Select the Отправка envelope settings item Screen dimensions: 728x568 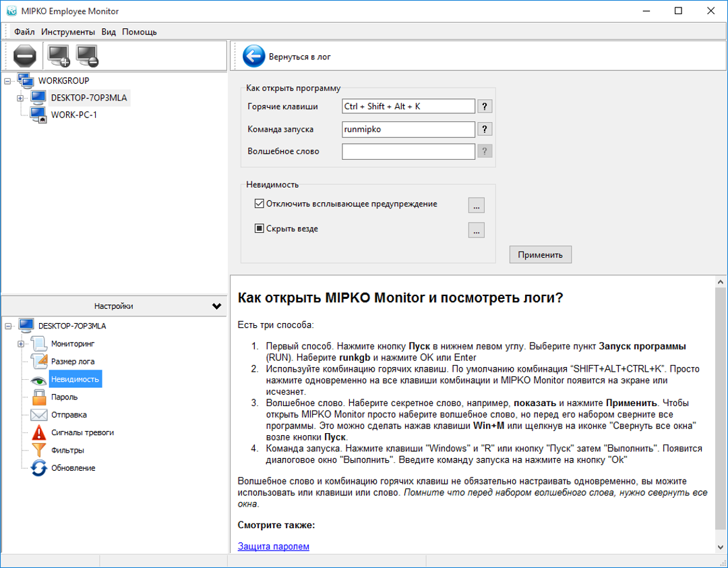tap(69, 415)
